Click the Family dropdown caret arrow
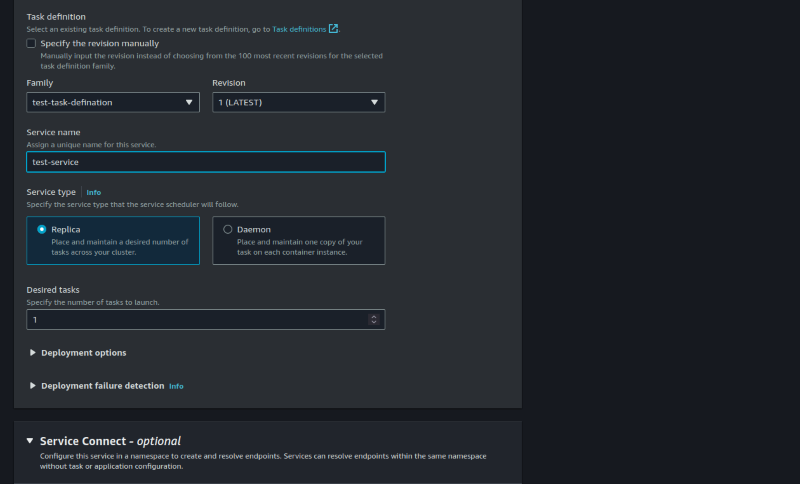800x484 pixels. pos(190,102)
